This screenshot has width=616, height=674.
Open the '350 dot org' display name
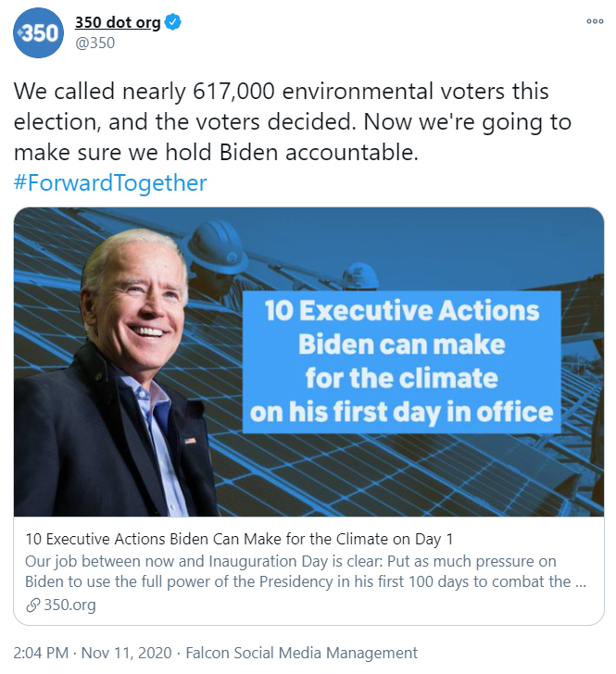click(x=117, y=23)
